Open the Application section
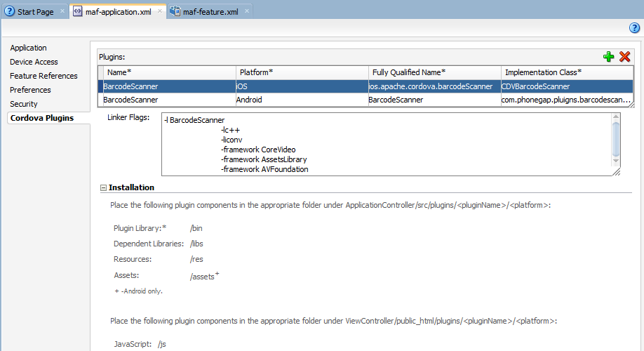The image size is (644, 351). point(28,48)
